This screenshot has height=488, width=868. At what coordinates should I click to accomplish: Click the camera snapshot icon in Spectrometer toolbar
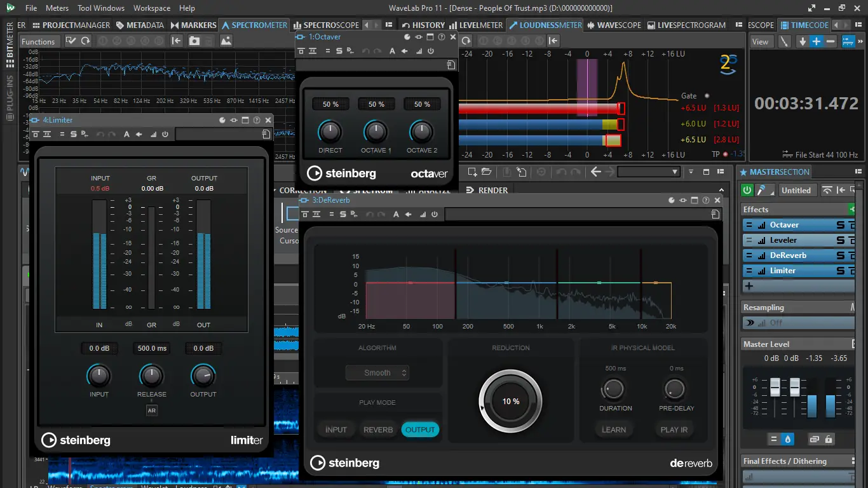tap(194, 41)
